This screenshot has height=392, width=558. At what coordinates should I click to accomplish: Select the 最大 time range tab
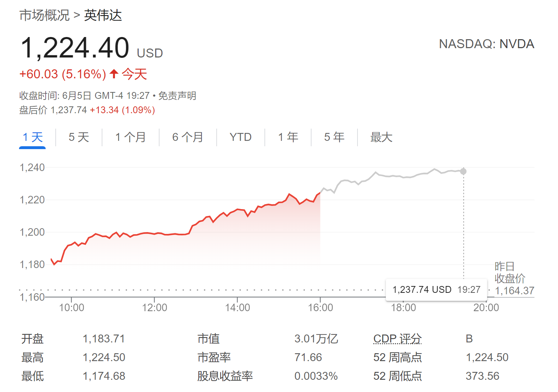click(x=381, y=137)
